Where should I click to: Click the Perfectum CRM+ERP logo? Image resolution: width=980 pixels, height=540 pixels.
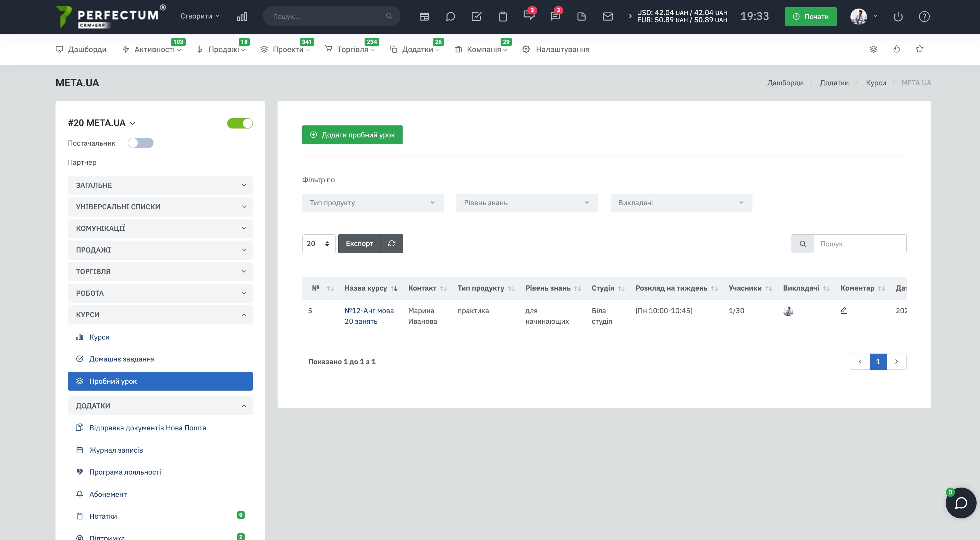[x=111, y=17]
